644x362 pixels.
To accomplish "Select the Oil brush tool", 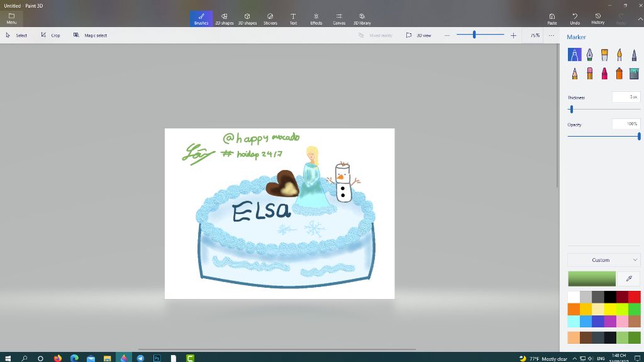I will 604,54.
